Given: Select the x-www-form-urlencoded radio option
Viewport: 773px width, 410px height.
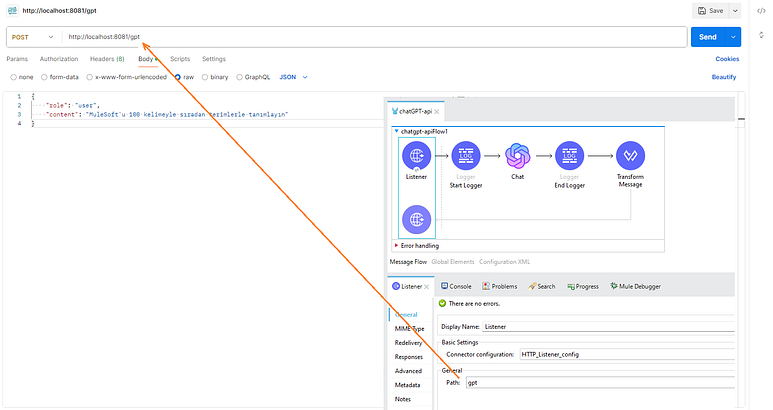Looking at the screenshot, I should (x=90, y=77).
